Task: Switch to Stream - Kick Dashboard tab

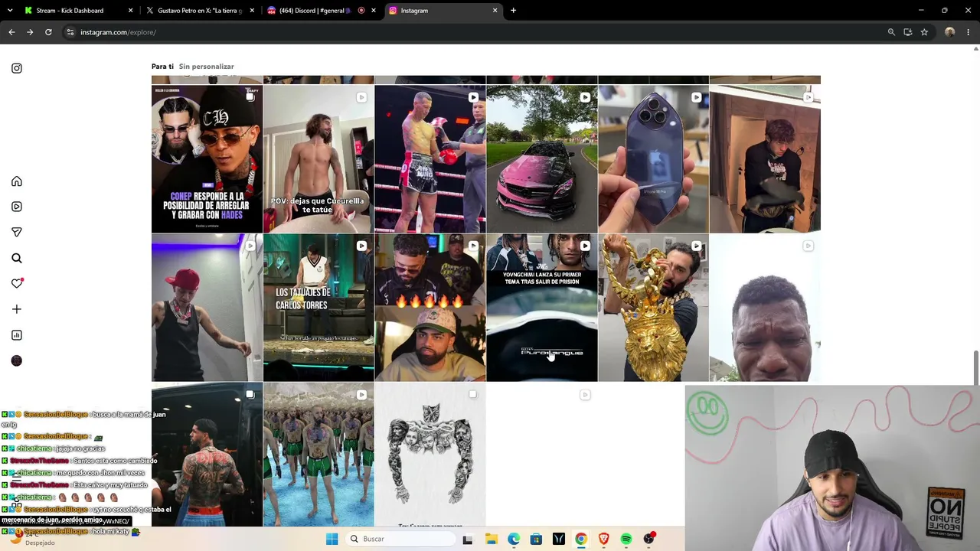Action: (77, 11)
